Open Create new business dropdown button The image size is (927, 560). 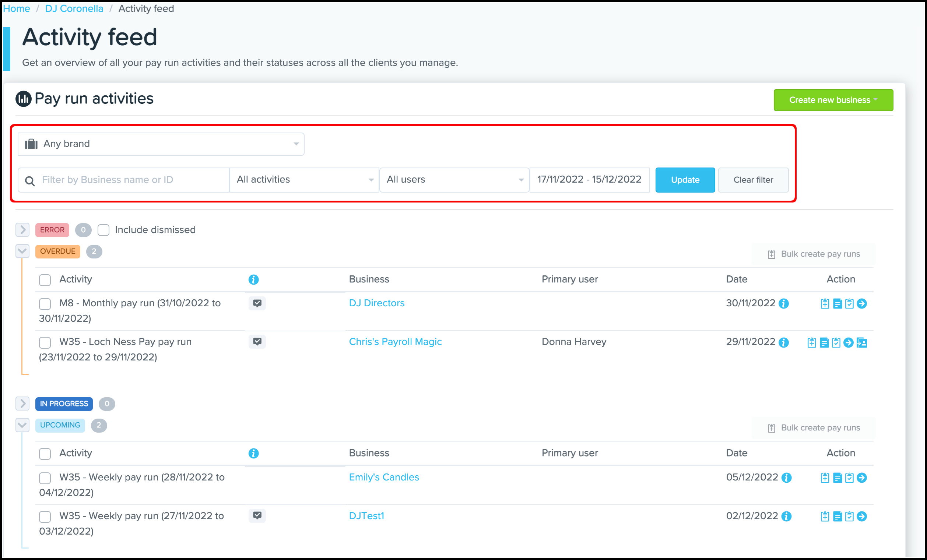(833, 100)
